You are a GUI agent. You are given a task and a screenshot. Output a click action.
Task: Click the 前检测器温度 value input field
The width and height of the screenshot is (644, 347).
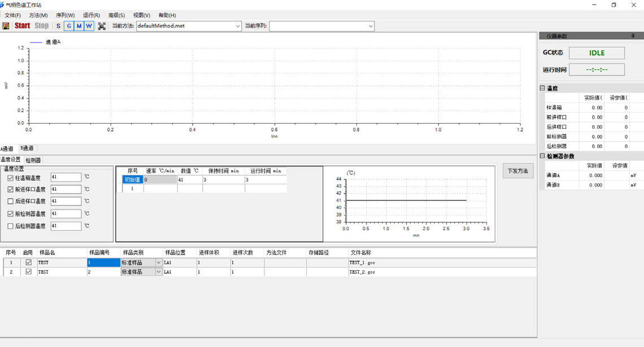coord(66,214)
